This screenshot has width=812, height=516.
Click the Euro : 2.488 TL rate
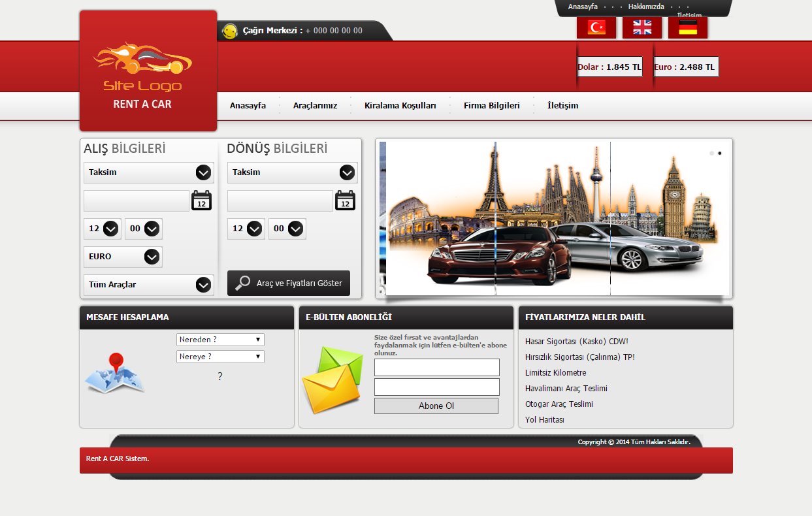[x=686, y=67]
